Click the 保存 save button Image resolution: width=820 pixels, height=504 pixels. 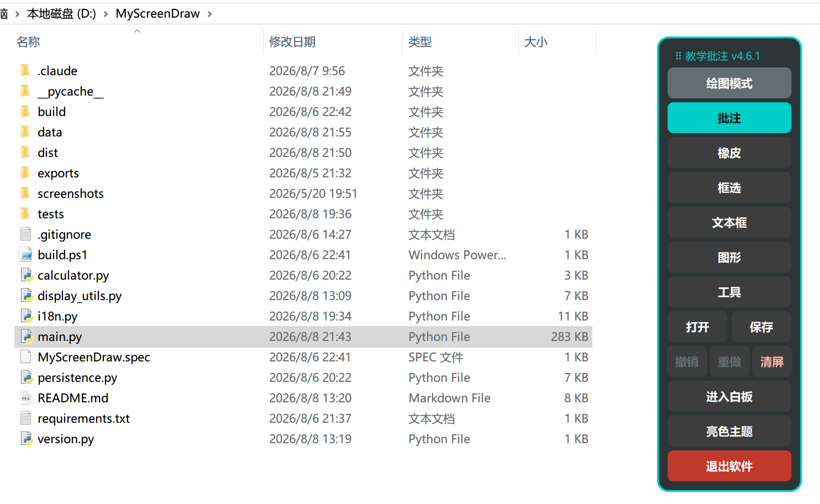(x=761, y=327)
